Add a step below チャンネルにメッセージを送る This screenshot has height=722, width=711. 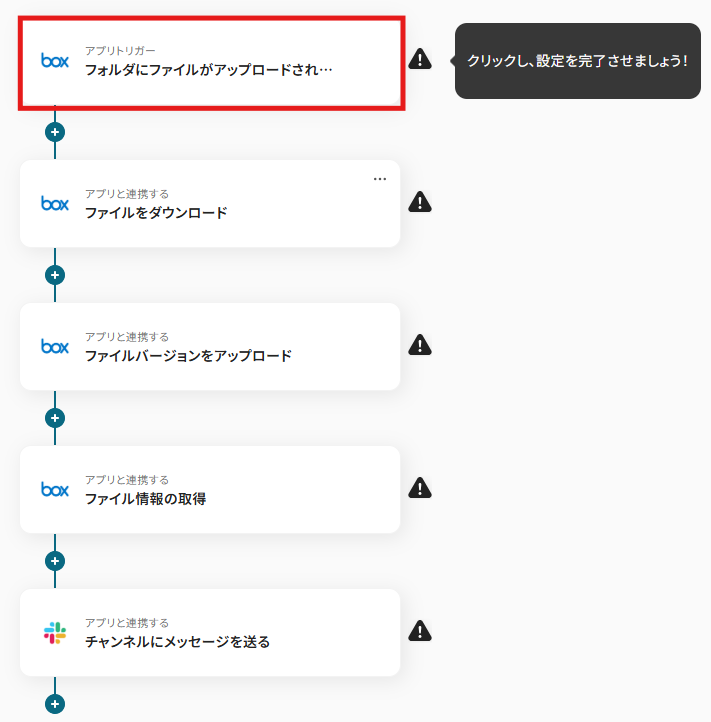pos(55,704)
